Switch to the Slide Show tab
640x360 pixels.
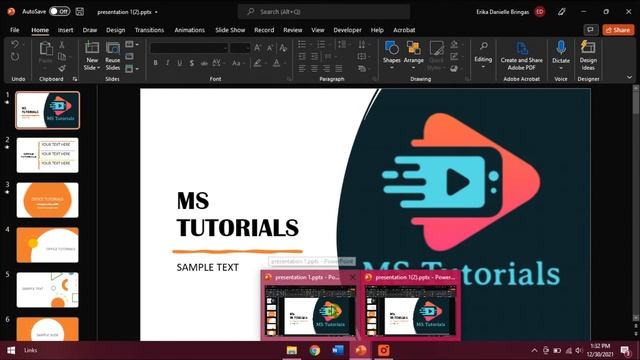point(230,30)
